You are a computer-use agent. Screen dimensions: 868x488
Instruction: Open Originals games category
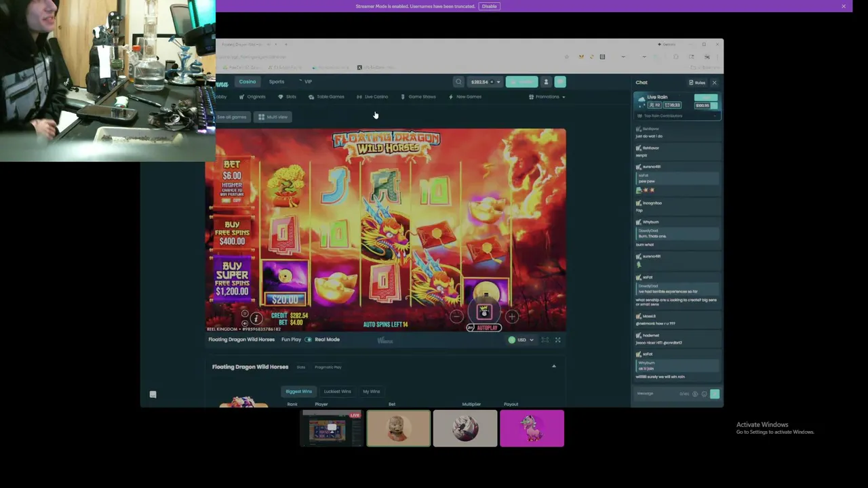[252, 97]
